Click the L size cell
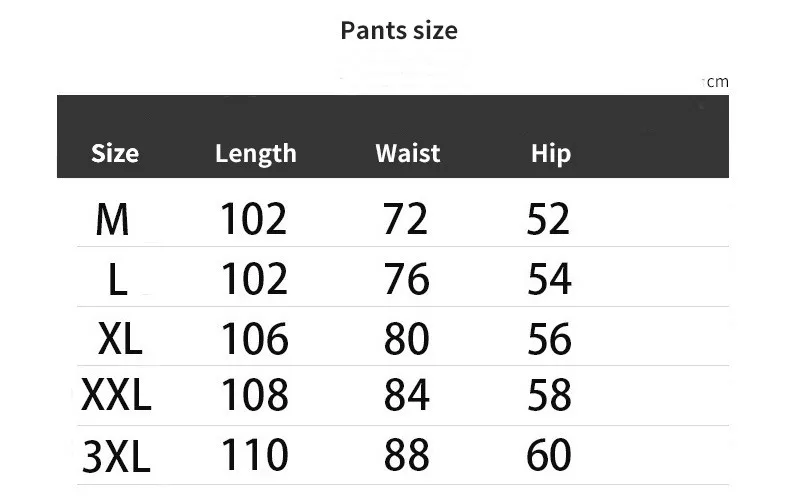The height and width of the screenshot is (500, 800). pyautogui.click(x=117, y=279)
